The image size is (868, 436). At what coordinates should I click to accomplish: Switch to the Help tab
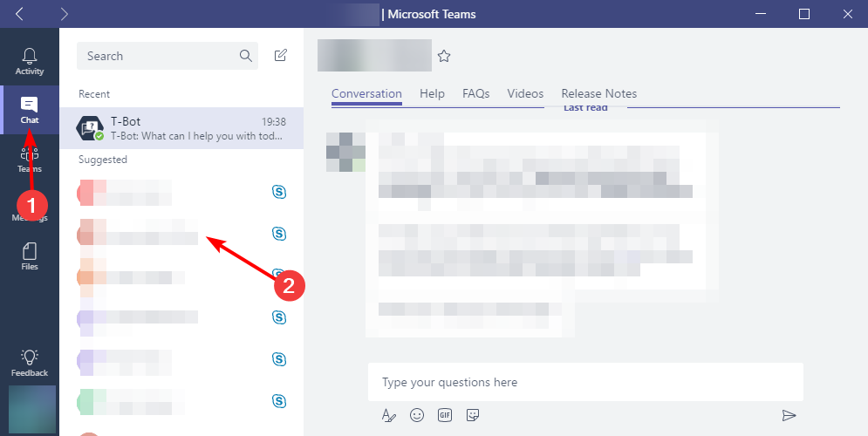pyautogui.click(x=432, y=93)
